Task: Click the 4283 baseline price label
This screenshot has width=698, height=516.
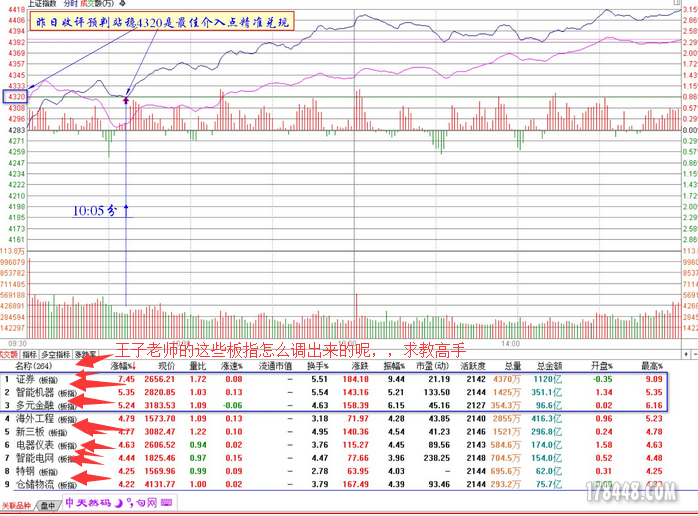Action: point(16,130)
